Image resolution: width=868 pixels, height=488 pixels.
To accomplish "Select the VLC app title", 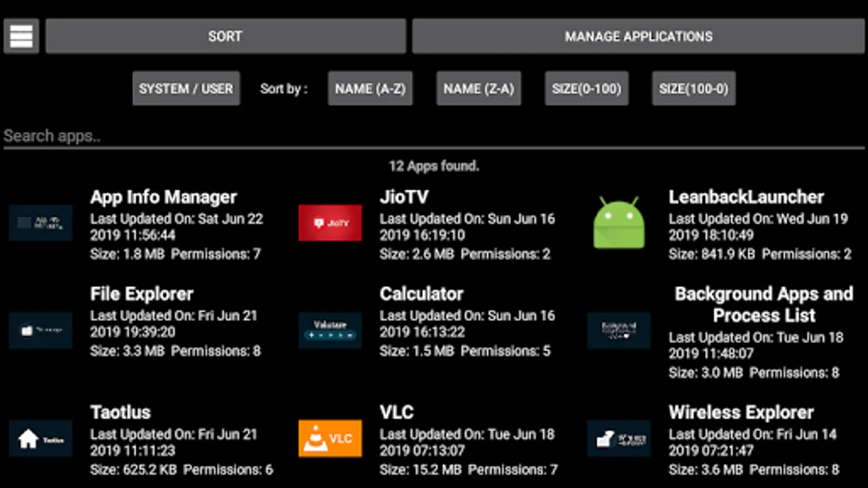I will tap(397, 412).
